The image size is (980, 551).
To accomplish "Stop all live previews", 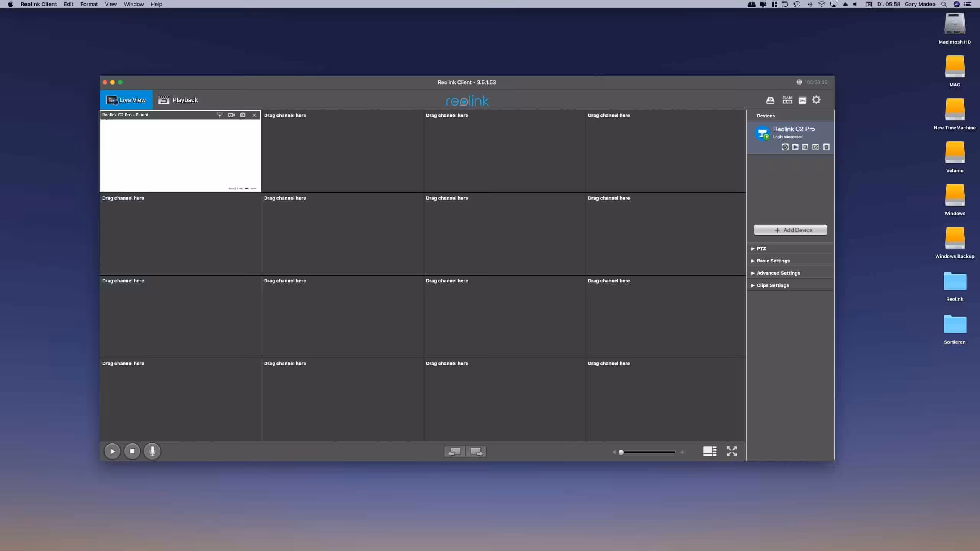I will 132,451.
